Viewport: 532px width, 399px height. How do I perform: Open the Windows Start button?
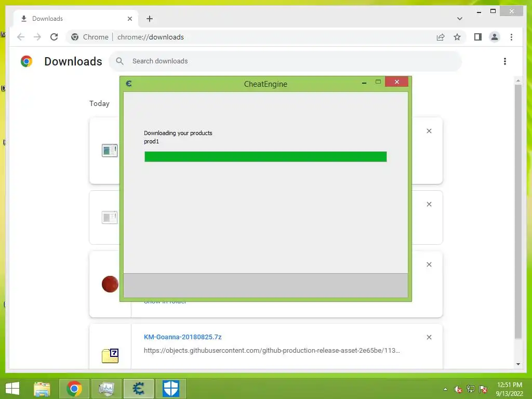tap(12, 389)
